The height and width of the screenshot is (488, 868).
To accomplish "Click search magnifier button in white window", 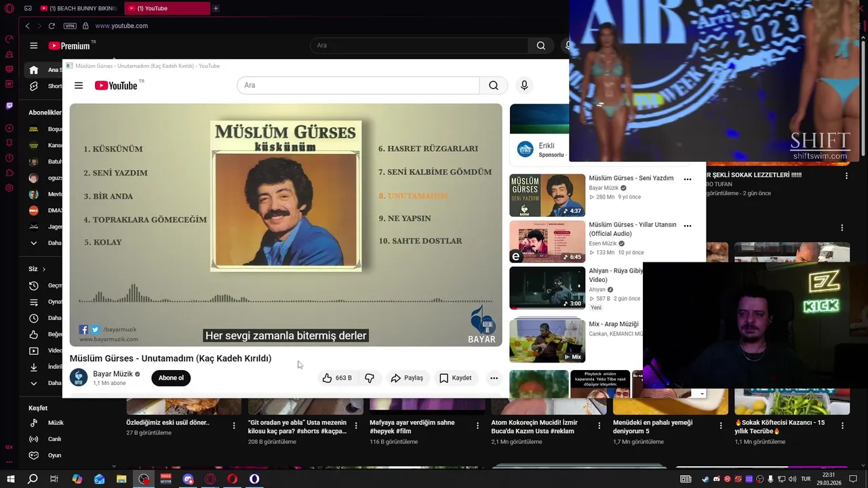I will tap(494, 85).
